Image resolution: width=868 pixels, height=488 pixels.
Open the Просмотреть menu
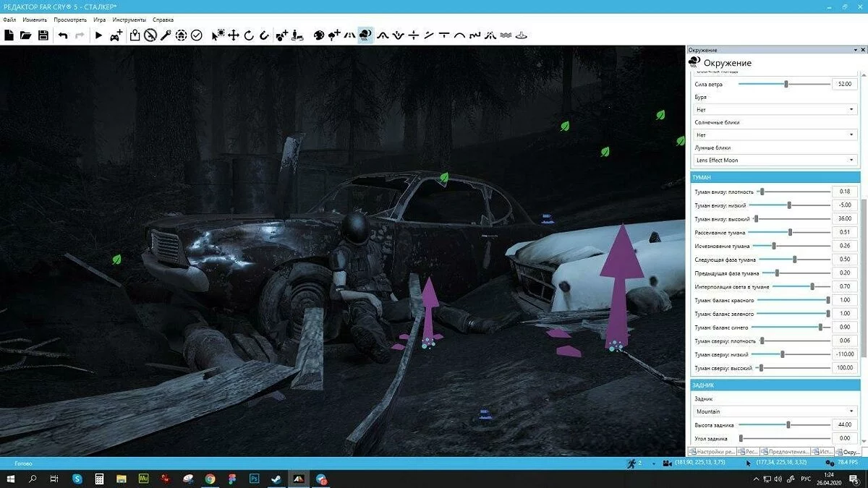tap(70, 20)
